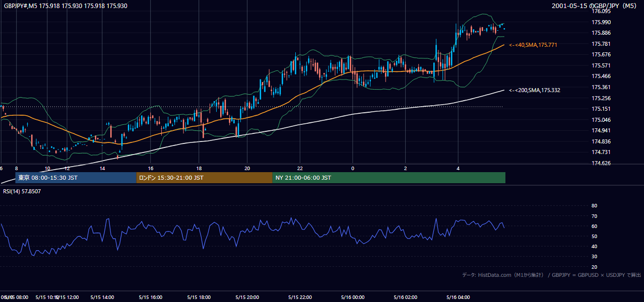Select the 東京 08:00-15:30 JST session bar
Viewport: 644px width, 302px height.
76,178
